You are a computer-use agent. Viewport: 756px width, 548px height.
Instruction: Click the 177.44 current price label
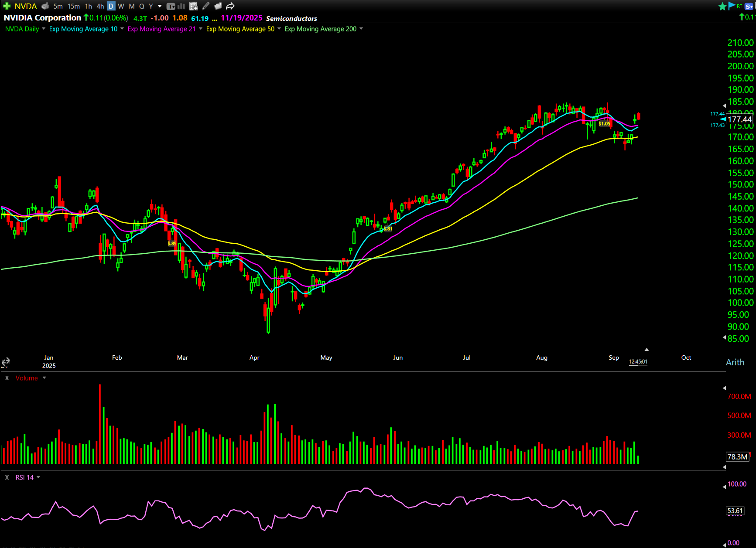tap(739, 119)
